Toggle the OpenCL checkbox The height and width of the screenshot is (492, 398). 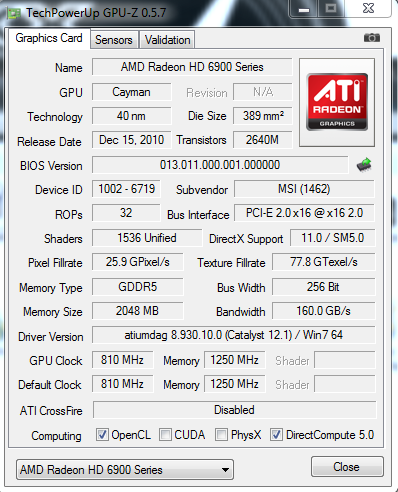(102, 435)
